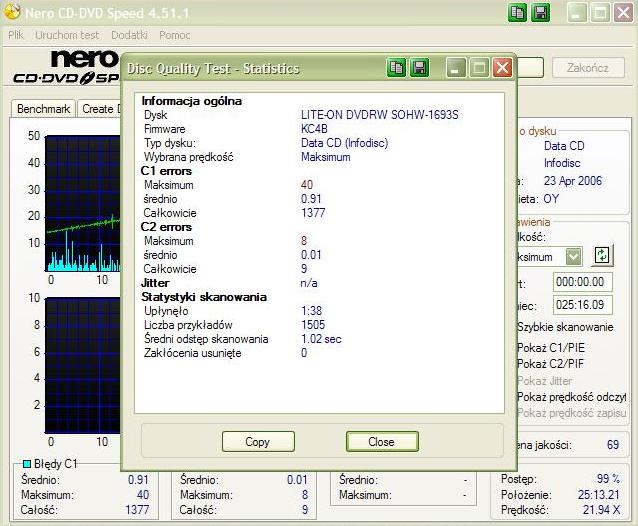
Task: Click the start time field 000:00.00
Action: (583, 282)
